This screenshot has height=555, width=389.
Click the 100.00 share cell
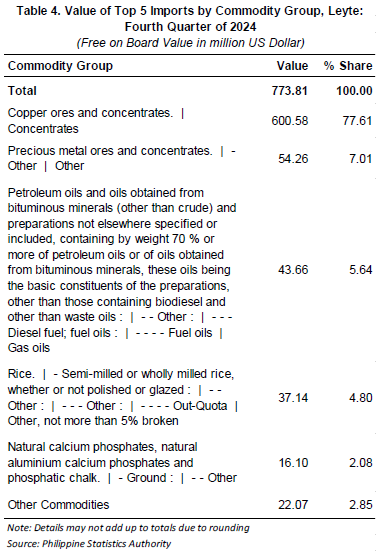[354, 91]
